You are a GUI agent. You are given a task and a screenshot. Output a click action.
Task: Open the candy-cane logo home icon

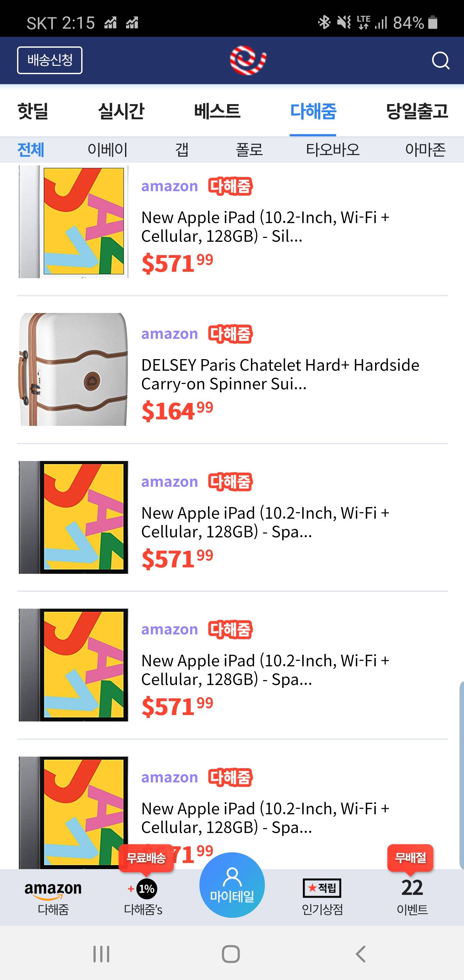coord(247,60)
